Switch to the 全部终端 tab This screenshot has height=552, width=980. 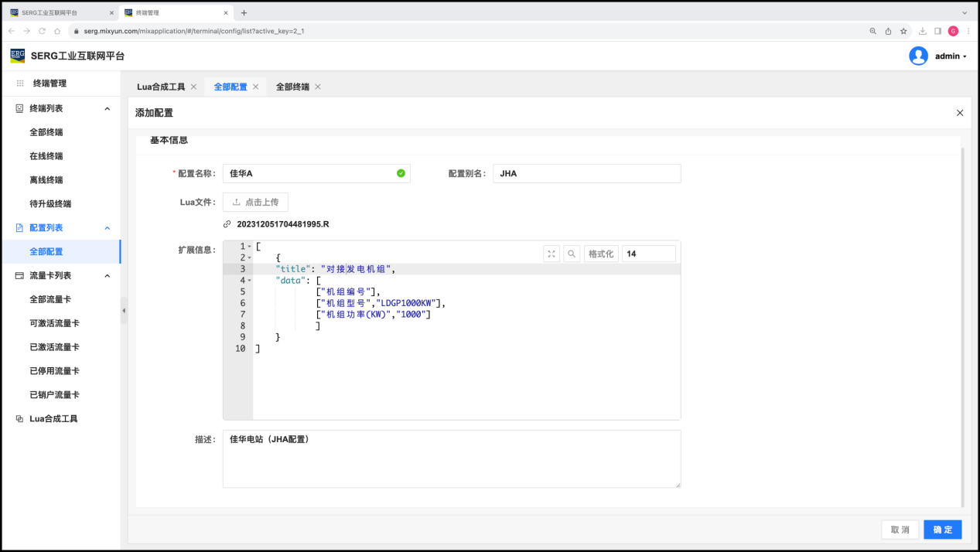[292, 87]
